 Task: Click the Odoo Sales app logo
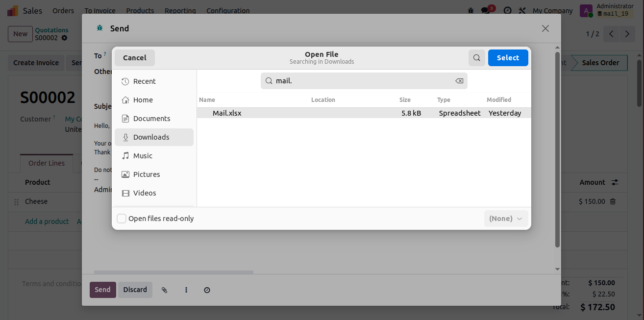click(x=13, y=10)
